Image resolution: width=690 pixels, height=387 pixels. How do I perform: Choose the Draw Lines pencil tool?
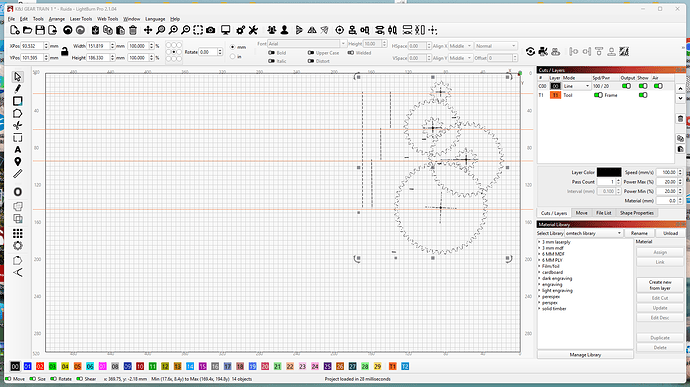click(x=17, y=88)
